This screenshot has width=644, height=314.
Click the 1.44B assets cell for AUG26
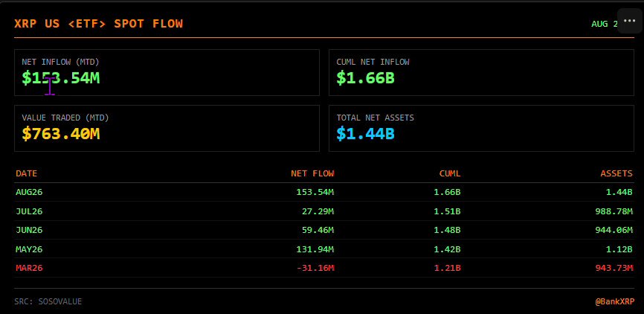pos(619,192)
